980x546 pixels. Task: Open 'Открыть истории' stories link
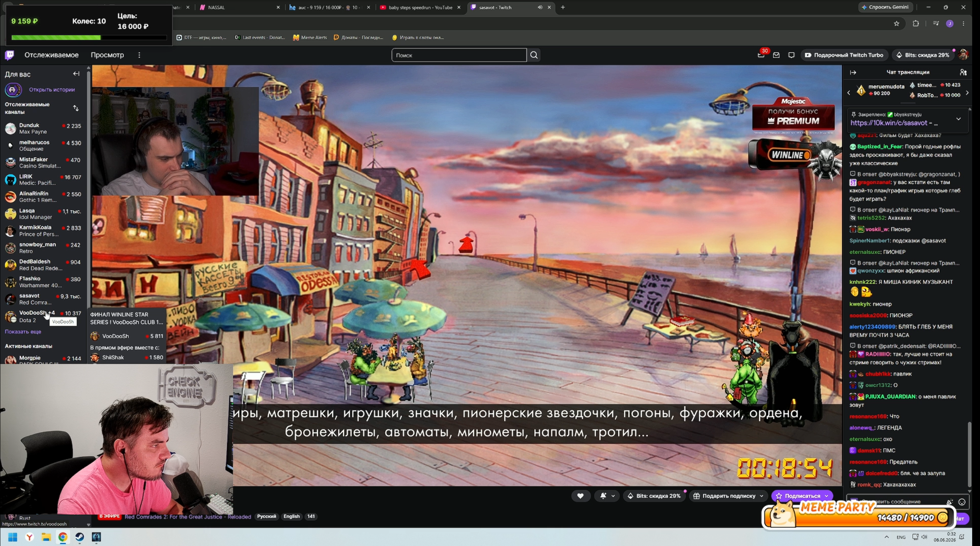[52, 90]
